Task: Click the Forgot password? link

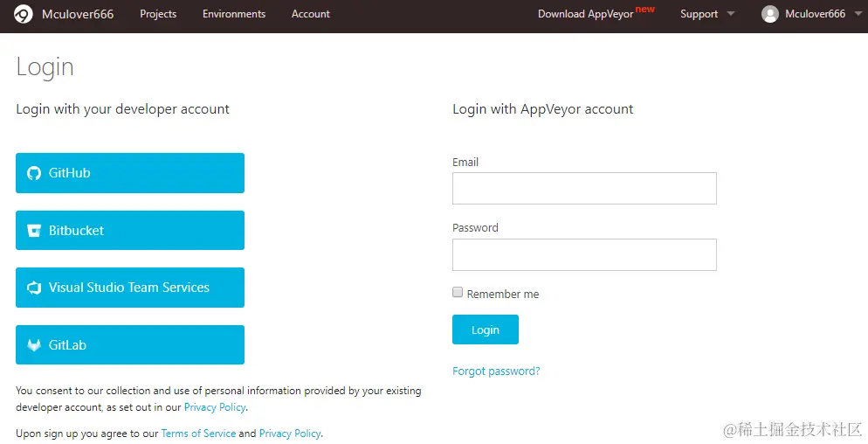Action: [496, 371]
